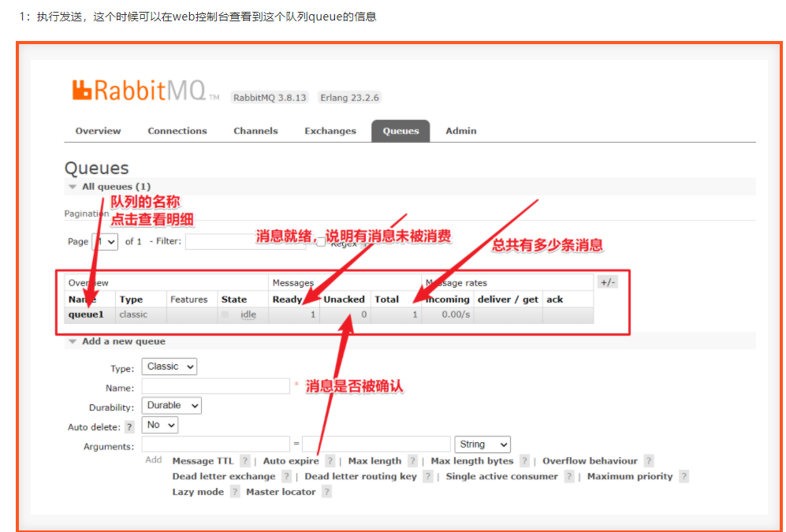Add Lazy mode argument
Image resolution: width=786 pixels, height=532 pixels.
tap(198, 492)
